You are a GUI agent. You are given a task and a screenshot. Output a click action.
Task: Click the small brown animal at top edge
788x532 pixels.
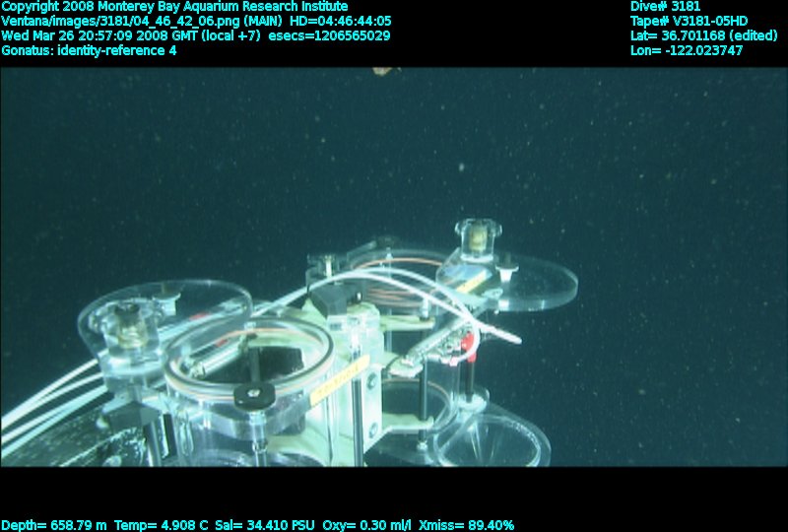(381, 69)
